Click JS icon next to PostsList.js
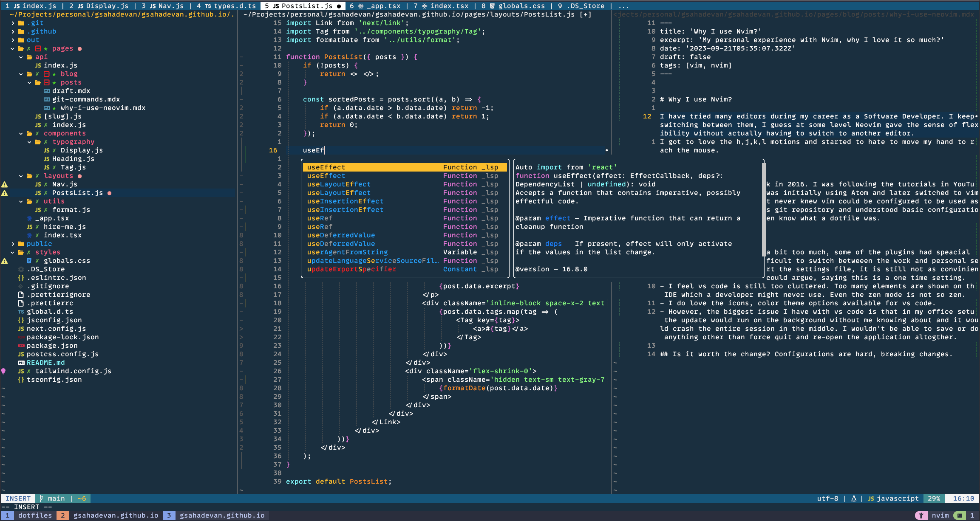The width and height of the screenshot is (980, 521). click(x=38, y=193)
